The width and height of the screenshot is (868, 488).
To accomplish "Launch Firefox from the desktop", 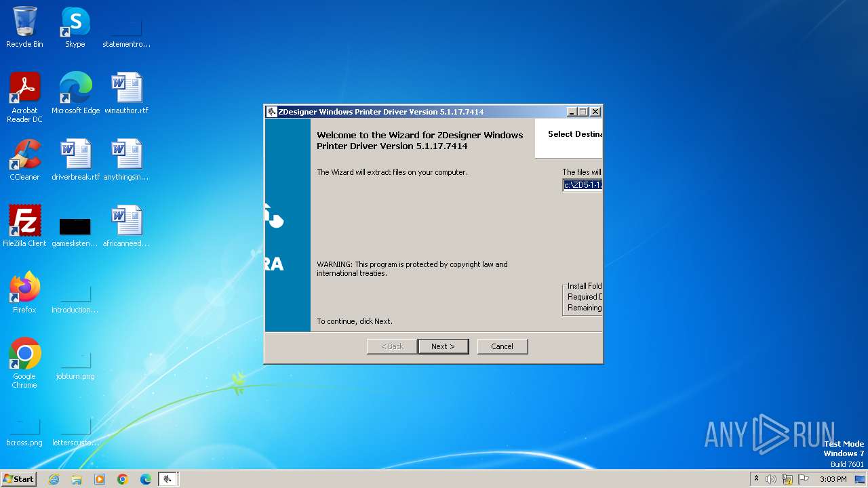I will [x=24, y=293].
